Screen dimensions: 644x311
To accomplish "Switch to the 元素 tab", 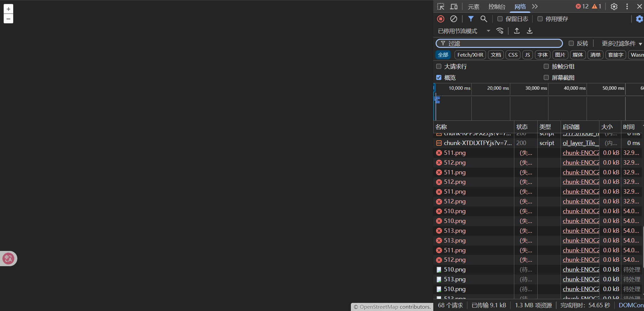I will coord(473,6).
